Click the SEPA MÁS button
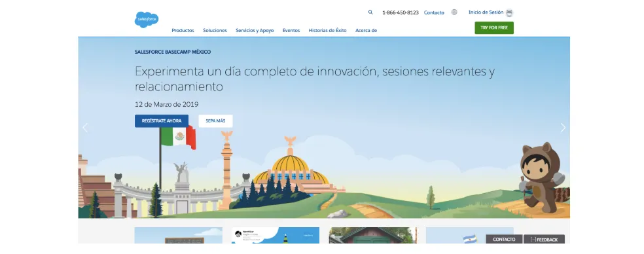Screen dimensions: 644x254 point(215,121)
